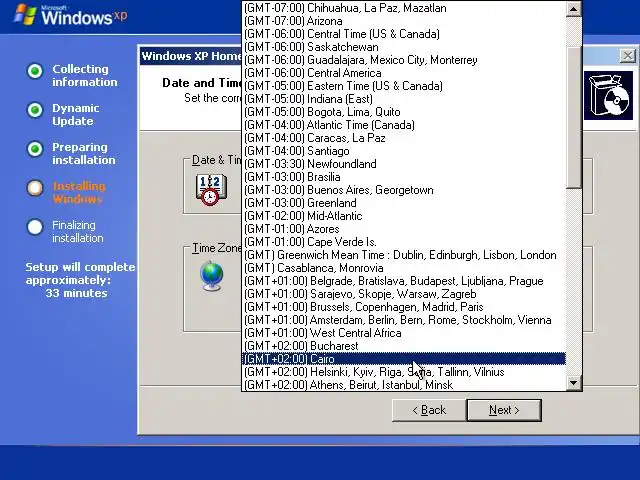The image size is (640, 480).
Task: Click the time zone list scrollbar thumb
Action: pyautogui.click(x=573, y=118)
